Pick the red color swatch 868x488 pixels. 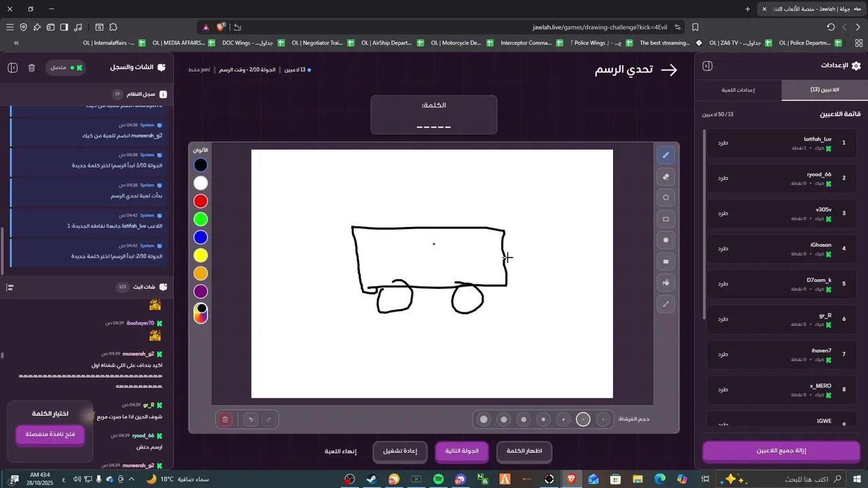[201, 201]
